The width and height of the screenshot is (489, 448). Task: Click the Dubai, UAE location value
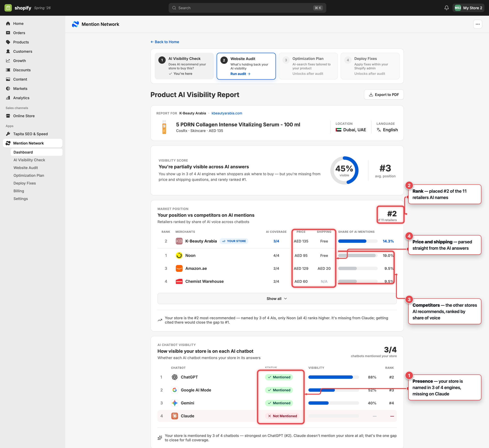(x=351, y=130)
